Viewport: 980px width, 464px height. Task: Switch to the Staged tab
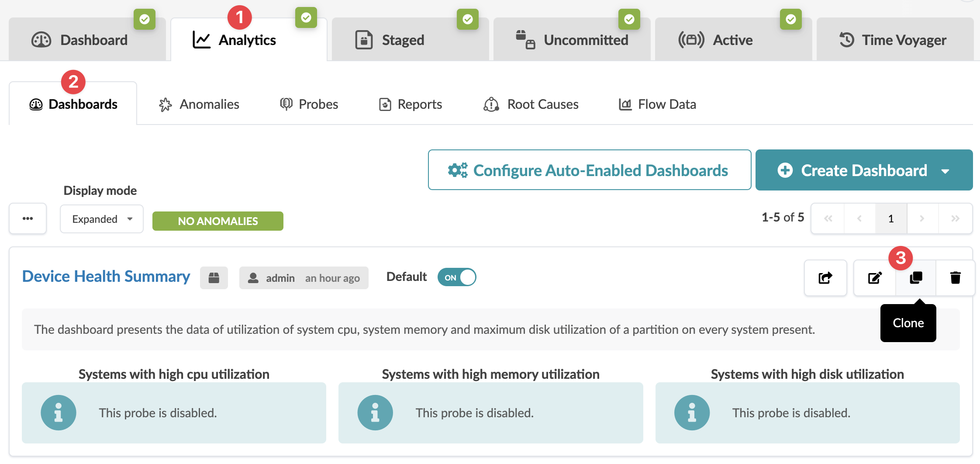(x=403, y=40)
